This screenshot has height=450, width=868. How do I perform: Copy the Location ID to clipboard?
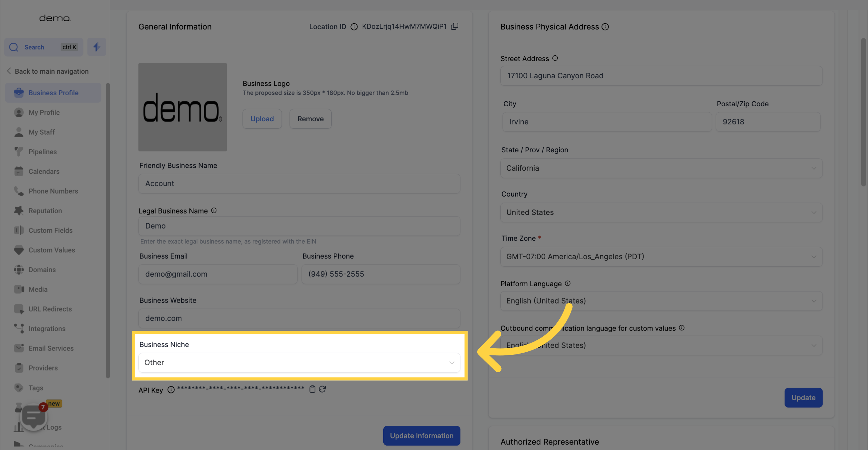[455, 26]
